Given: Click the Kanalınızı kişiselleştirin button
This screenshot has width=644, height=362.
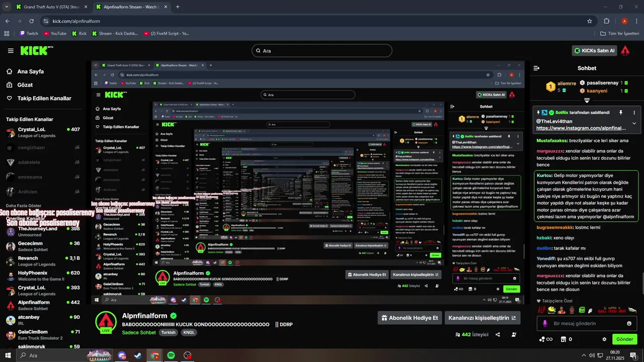Looking at the screenshot, I should tap(482, 318).
